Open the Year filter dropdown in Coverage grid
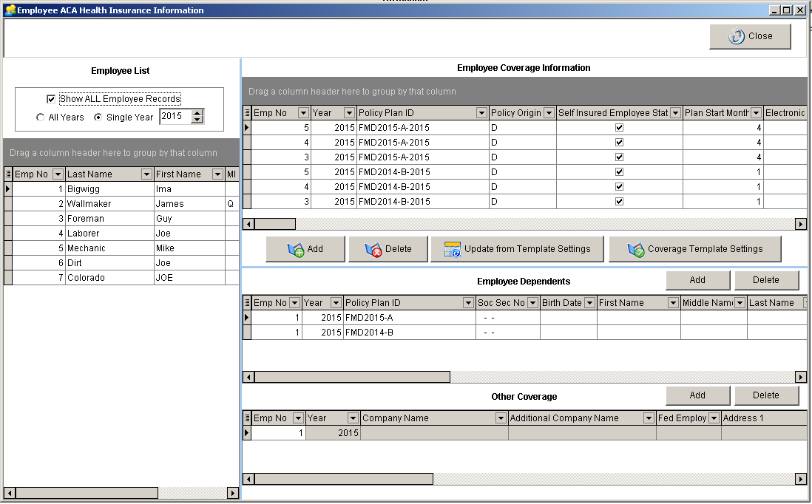 pos(349,113)
